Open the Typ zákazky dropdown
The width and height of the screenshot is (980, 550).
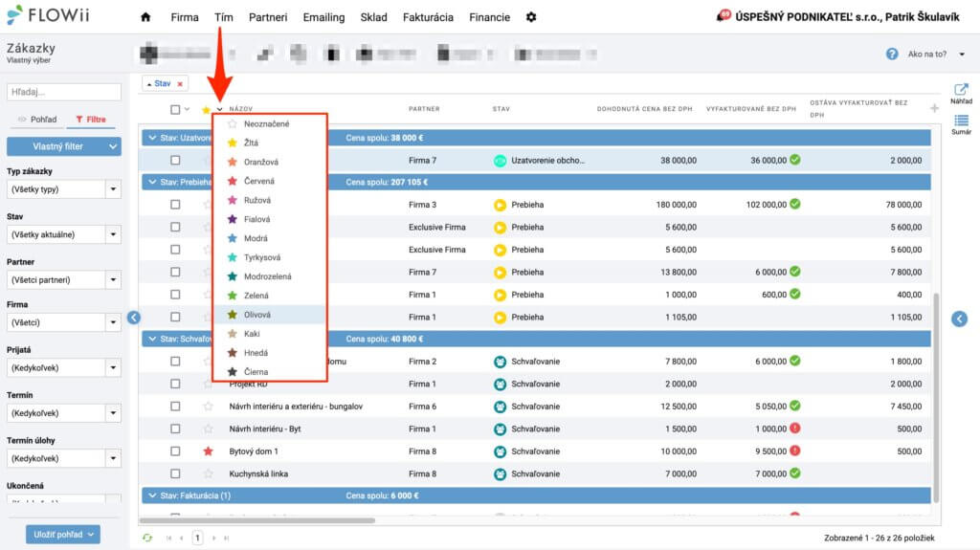pyautogui.click(x=64, y=189)
